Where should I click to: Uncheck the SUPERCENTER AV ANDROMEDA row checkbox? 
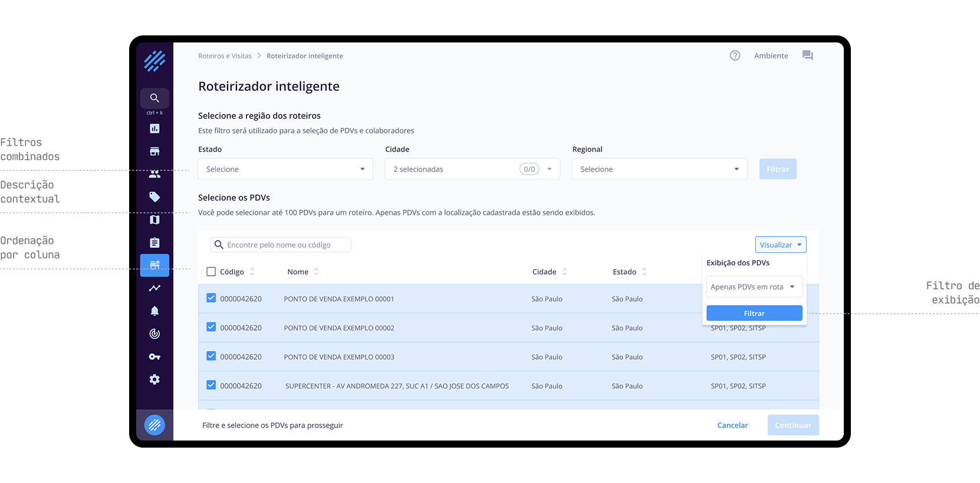point(211,385)
